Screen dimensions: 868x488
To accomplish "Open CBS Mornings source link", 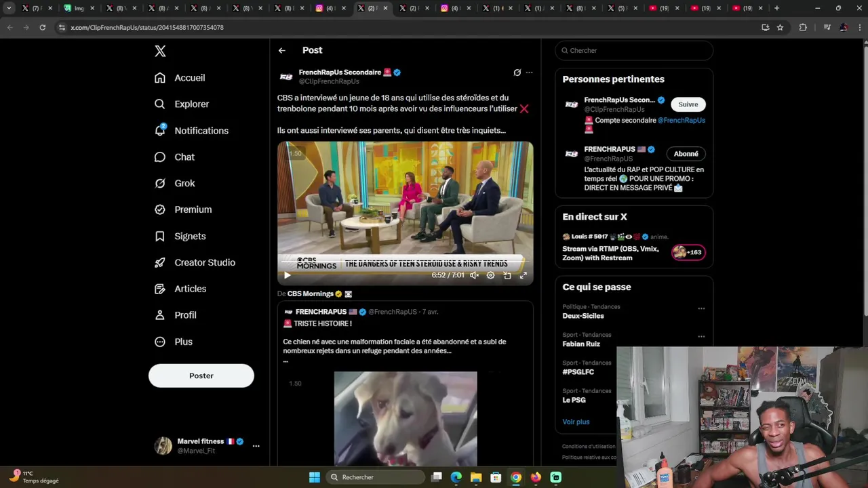I will [310, 294].
